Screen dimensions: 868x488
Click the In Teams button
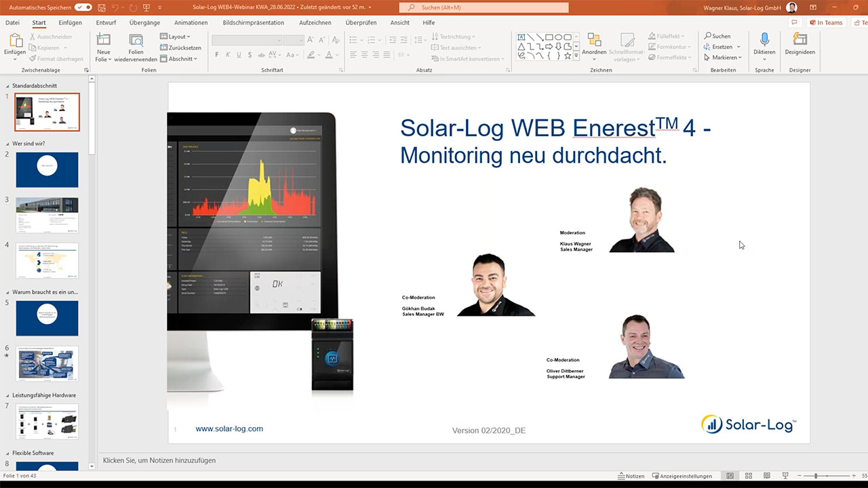tap(826, 22)
